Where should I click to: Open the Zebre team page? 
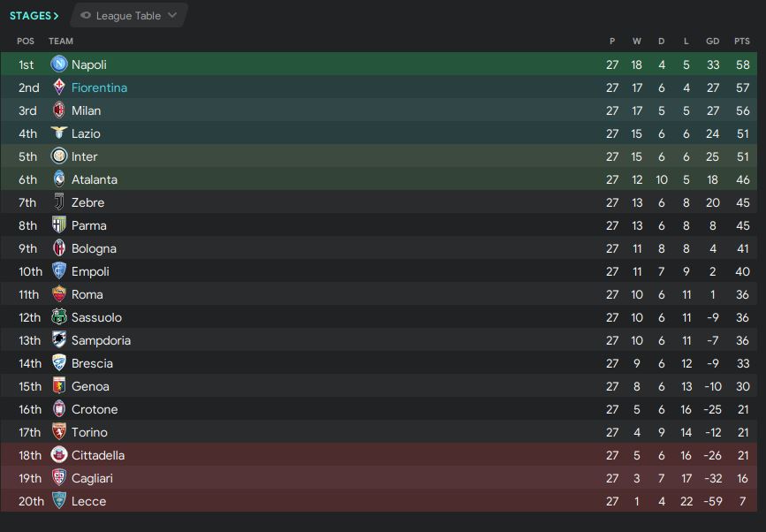tap(87, 202)
